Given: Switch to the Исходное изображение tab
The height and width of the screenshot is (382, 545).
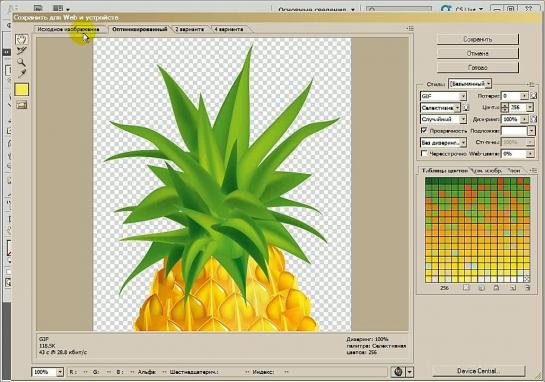Looking at the screenshot, I should point(68,29).
